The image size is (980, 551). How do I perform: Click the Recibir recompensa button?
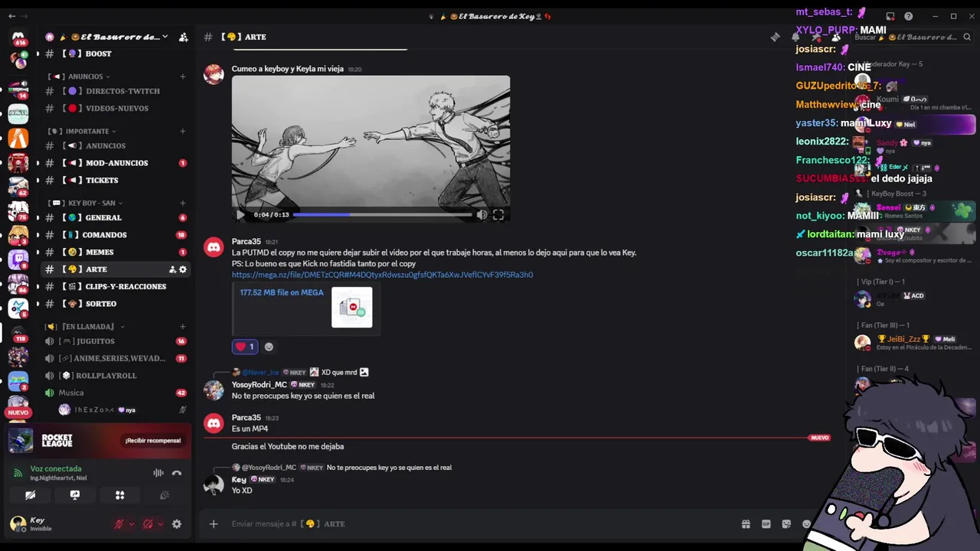[153, 441]
